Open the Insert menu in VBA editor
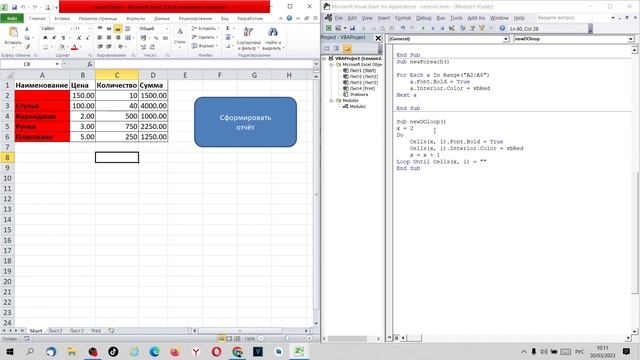640x360 pixels. pyautogui.click(x=383, y=18)
